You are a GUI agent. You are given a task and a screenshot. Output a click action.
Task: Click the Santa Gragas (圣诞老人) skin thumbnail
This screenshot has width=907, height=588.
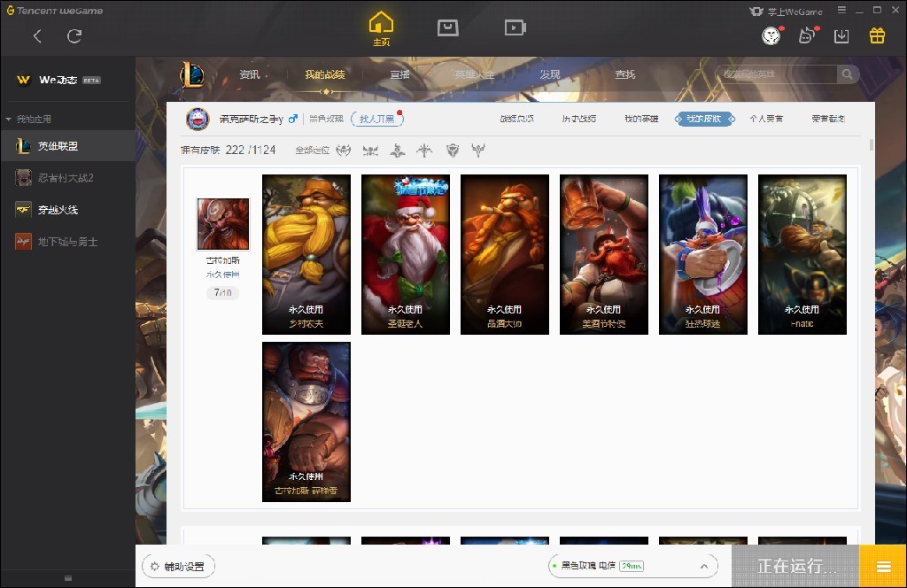[x=406, y=254]
